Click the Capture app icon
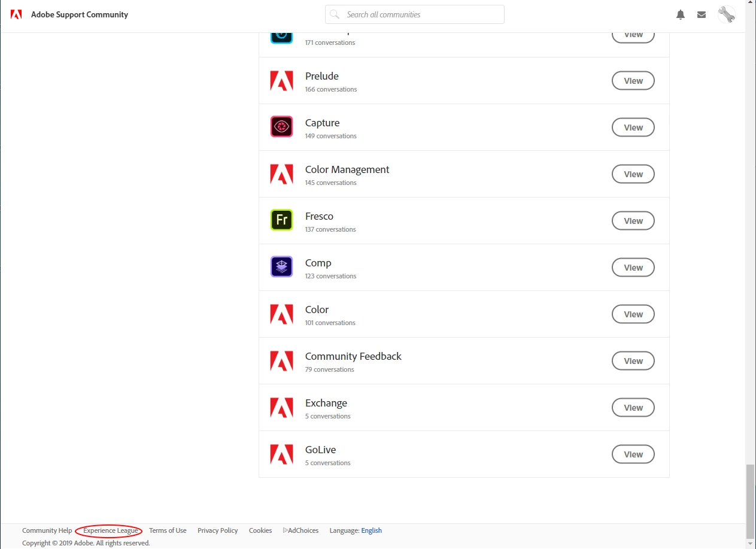756x549 pixels. click(x=281, y=127)
